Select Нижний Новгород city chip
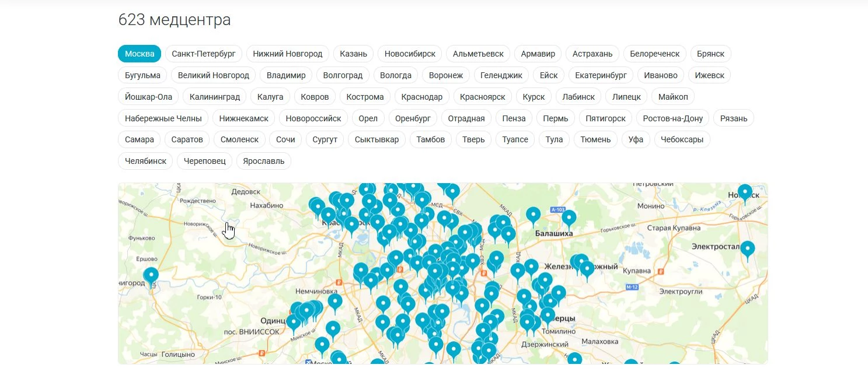868x375 pixels. 288,54
